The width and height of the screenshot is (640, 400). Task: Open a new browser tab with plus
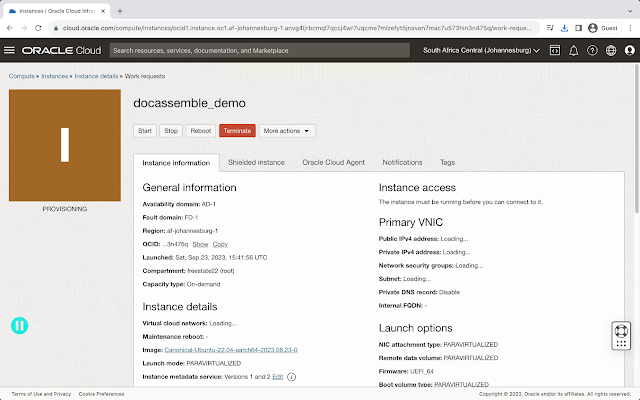(x=120, y=11)
